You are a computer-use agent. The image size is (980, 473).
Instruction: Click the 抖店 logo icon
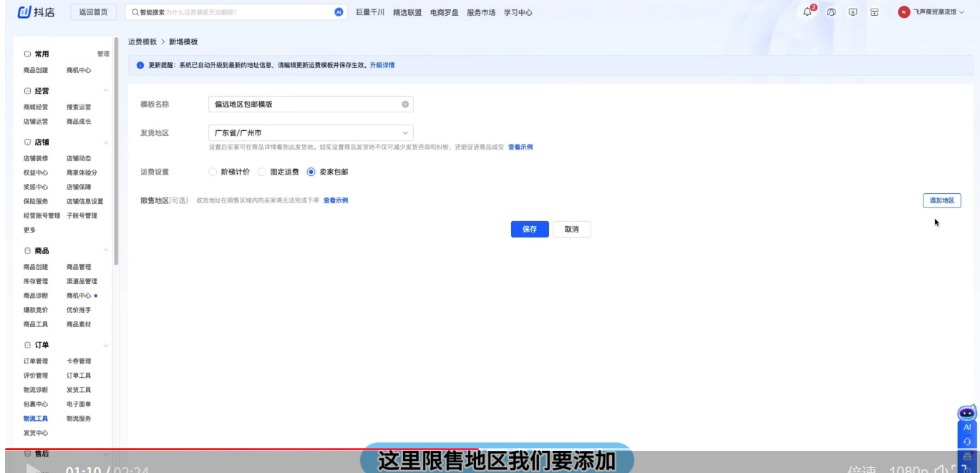(24, 12)
